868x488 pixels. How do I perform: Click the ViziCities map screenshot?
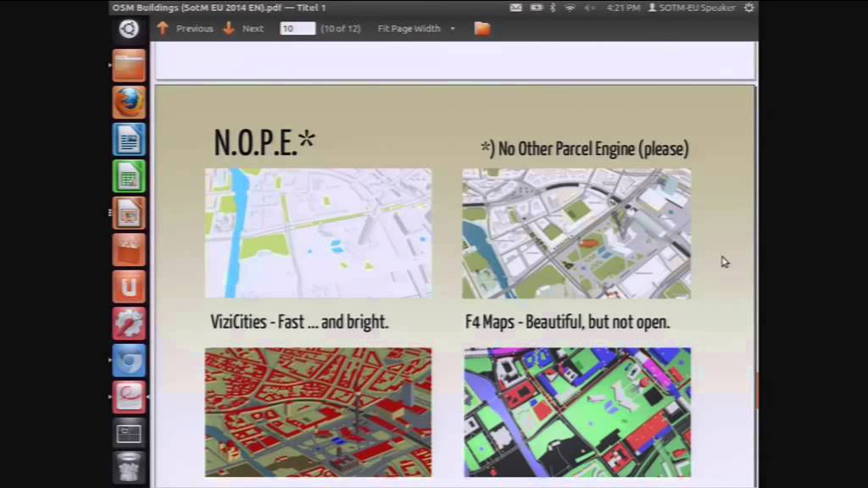[x=319, y=234]
